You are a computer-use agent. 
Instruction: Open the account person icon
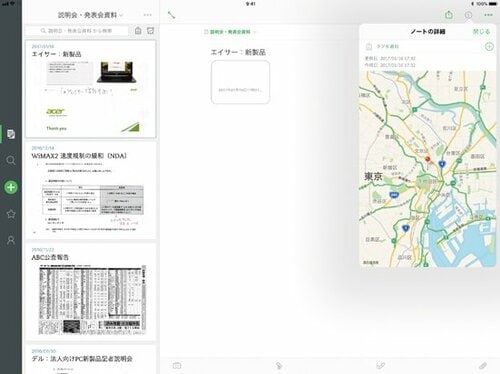pyautogui.click(x=11, y=240)
